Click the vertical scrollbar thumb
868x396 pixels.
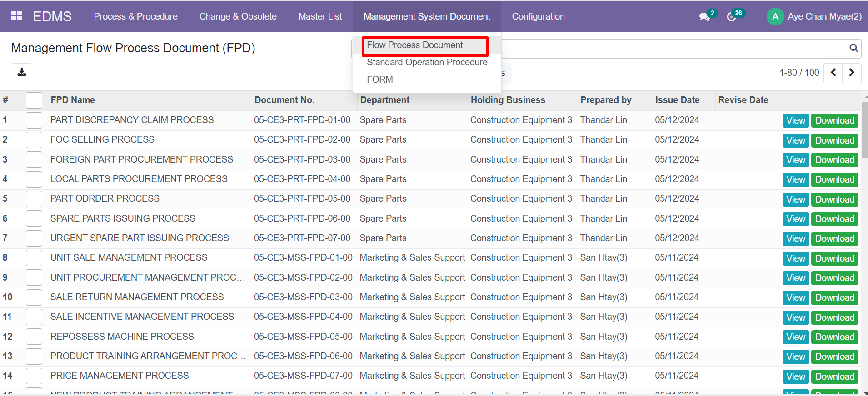click(x=865, y=129)
